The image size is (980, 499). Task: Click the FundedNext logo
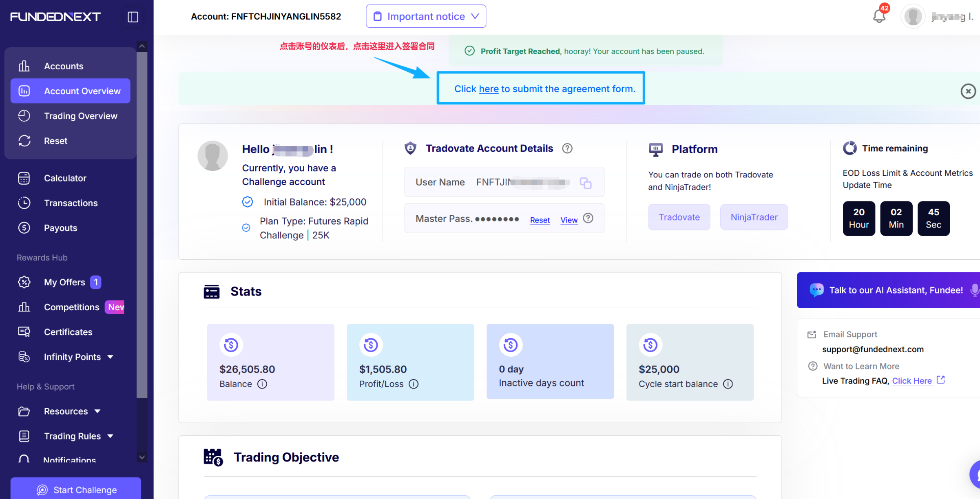click(x=55, y=17)
